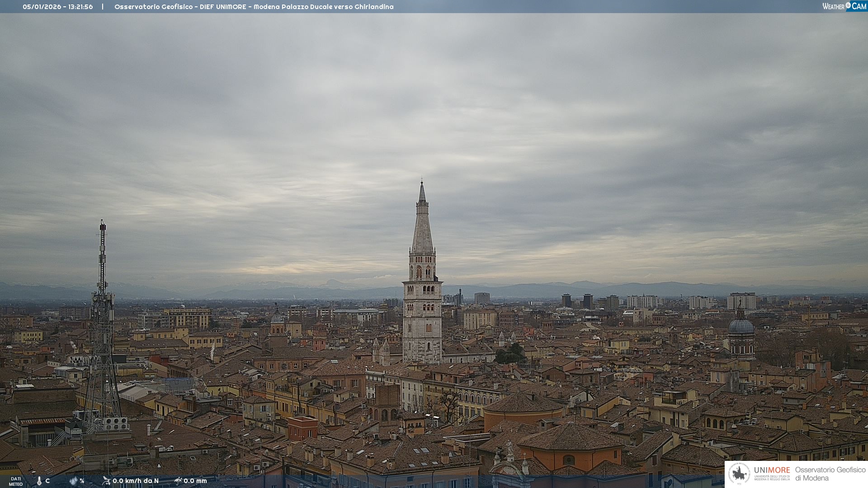Viewport: 868px width, 488px height.
Task: Click the blue CAM logo badge
Action: click(x=859, y=6)
